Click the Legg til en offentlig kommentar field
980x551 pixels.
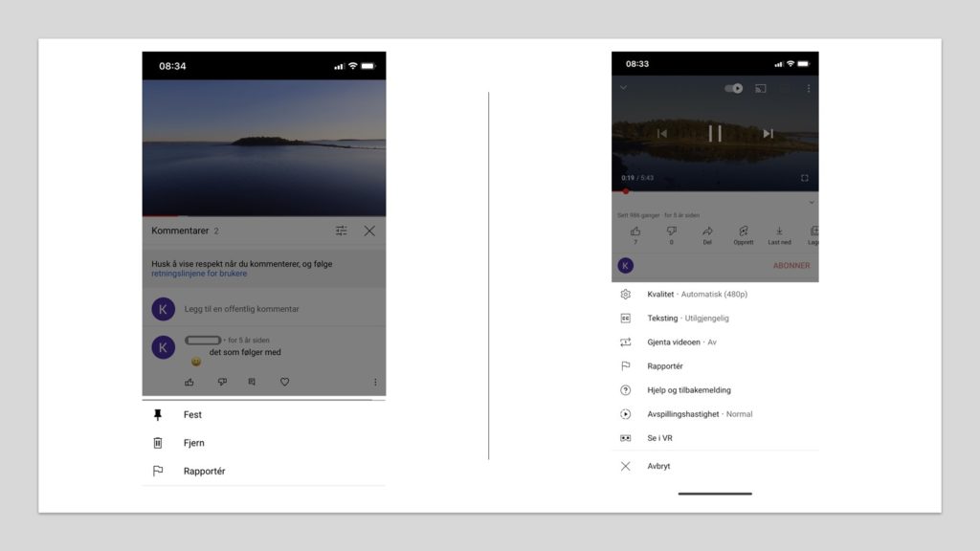pyautogui.click(x=241, y=309)
